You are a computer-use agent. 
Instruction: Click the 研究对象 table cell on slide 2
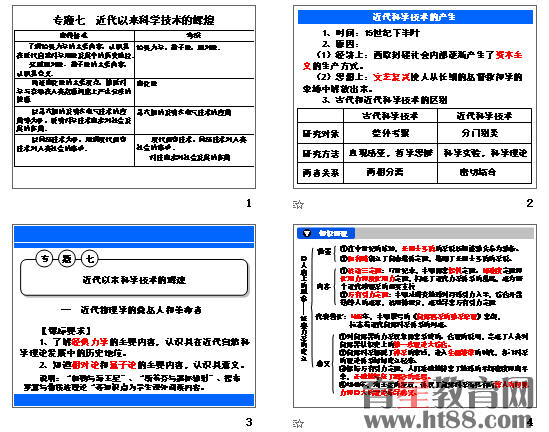point(320,133)
